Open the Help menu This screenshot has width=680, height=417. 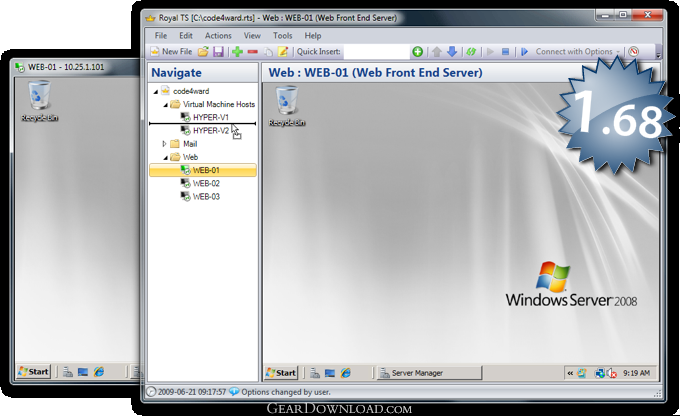pos(312,36)
